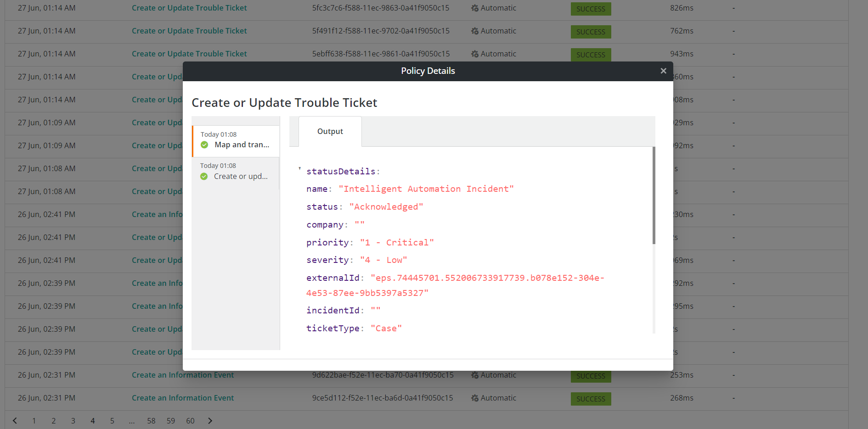Click green check icon for Map and tran...
868x429 pixels.
point(204,145)
